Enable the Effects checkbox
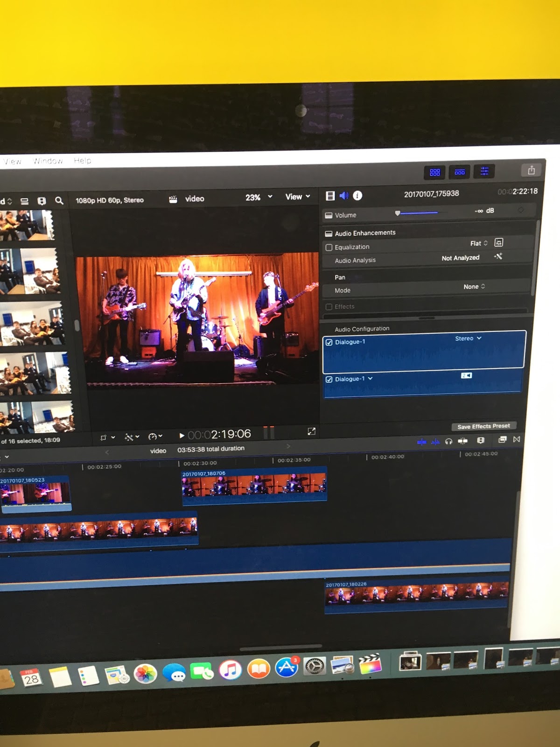The width and height of the screenshot is (560, 747). [329, 307]
